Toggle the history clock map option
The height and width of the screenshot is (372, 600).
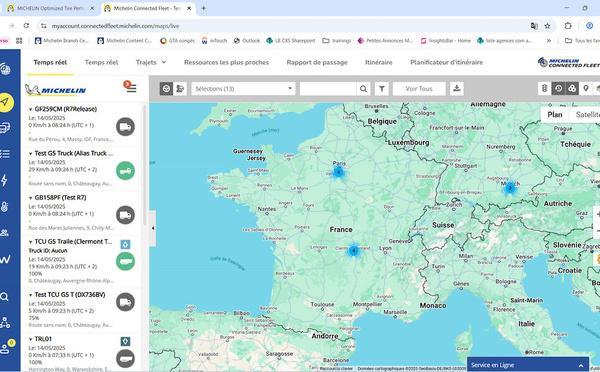[558, 89]
